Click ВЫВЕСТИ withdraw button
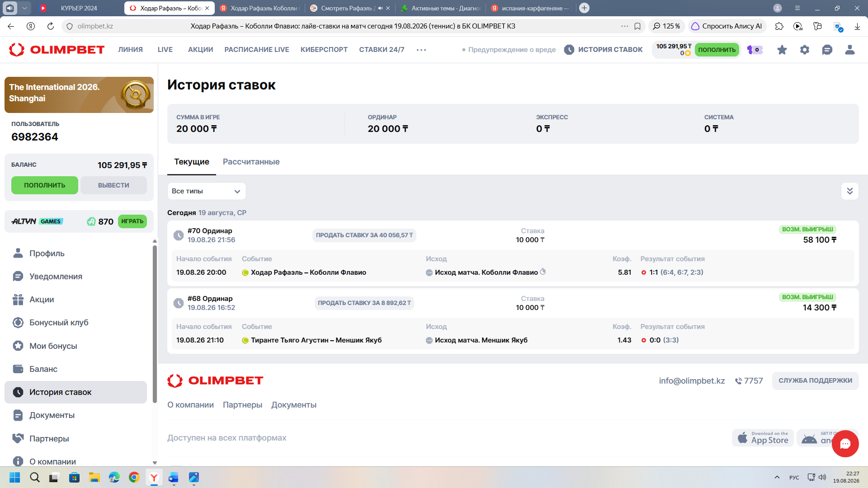This screenshot has width=868, height=488. coord(113,185)
